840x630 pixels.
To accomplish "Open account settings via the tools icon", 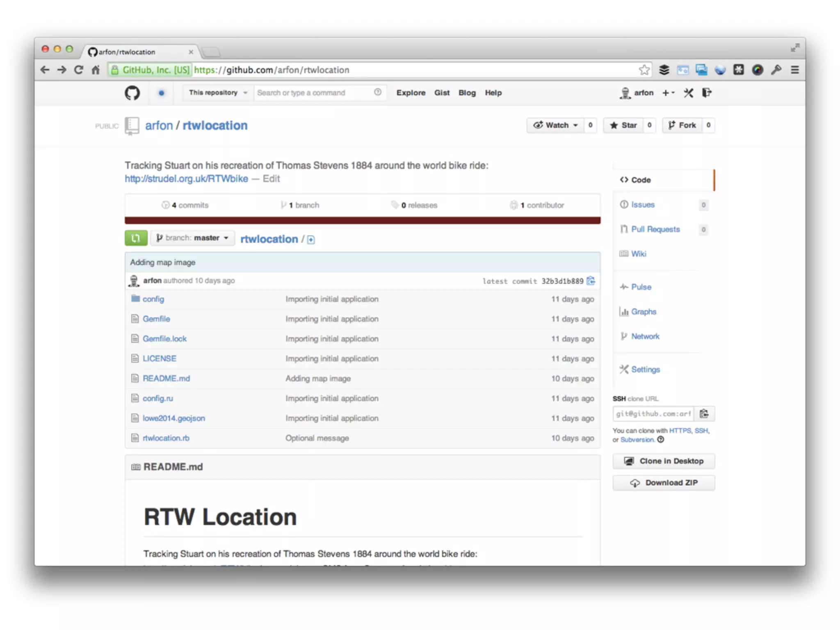I will 688,93.
